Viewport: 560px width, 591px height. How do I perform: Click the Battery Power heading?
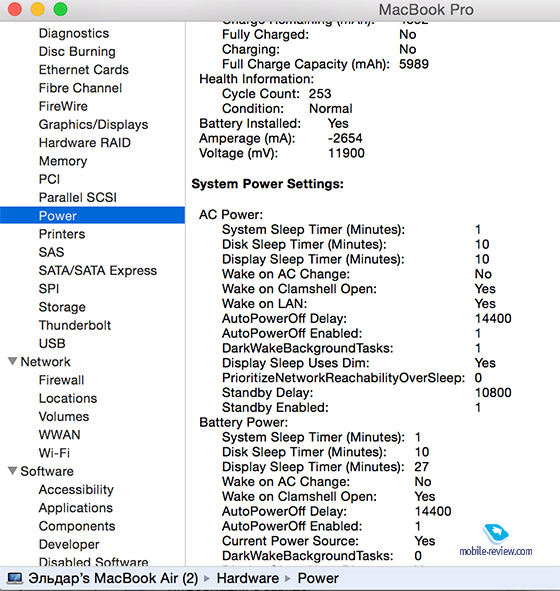(243, 423)
